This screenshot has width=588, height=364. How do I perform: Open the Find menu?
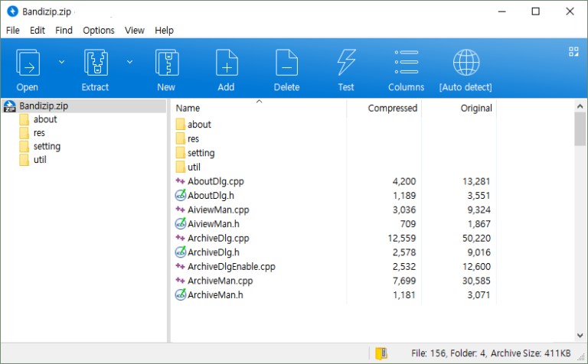pyautogui.click(x=64, y=31)
